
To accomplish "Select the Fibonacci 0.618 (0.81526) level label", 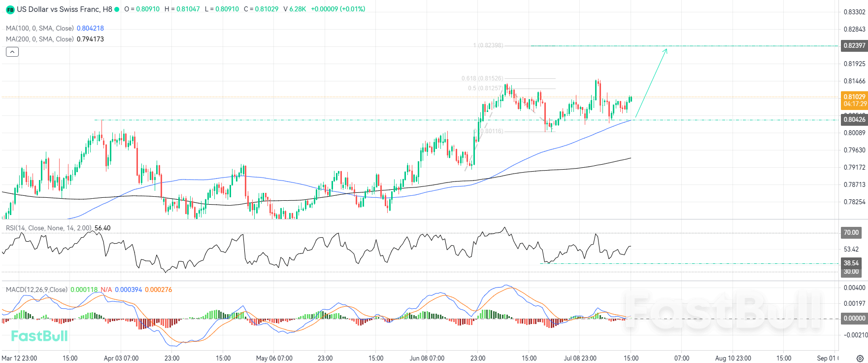I will [x=482, y=78].
